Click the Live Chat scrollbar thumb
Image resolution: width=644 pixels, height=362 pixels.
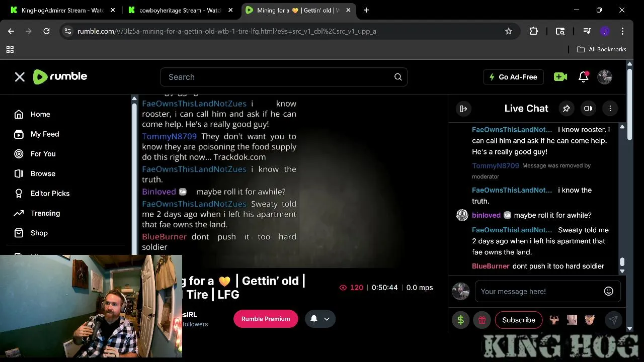pos(622,262)
